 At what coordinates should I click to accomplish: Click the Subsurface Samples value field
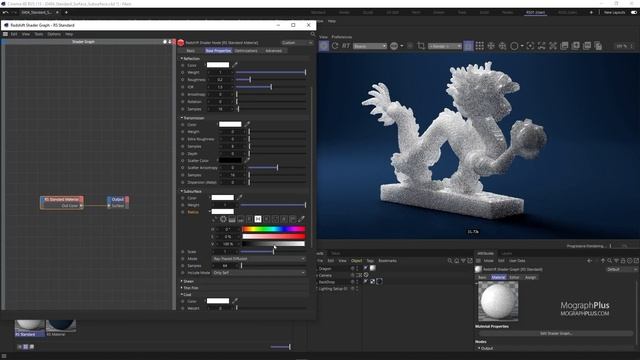tap(225, 266)
